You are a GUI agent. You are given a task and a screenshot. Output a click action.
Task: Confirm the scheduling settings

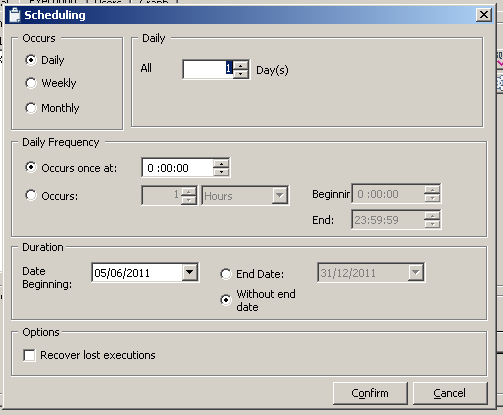[370, 393]
